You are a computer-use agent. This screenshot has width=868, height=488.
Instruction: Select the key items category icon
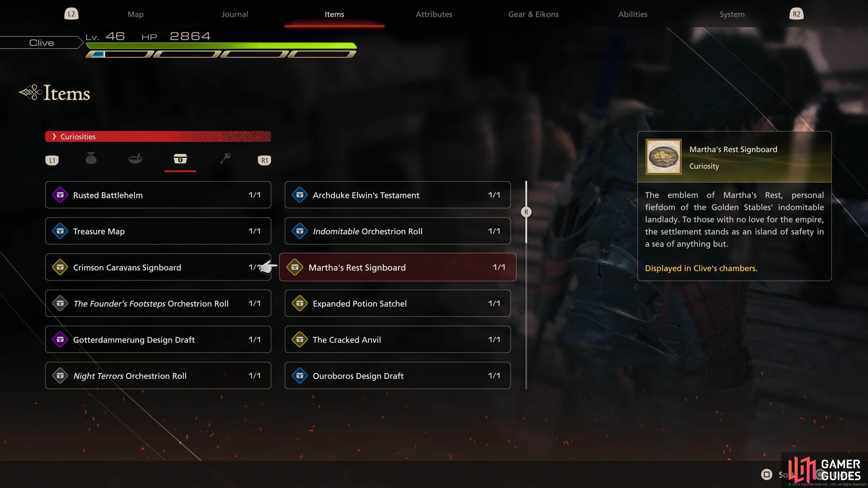225,158
